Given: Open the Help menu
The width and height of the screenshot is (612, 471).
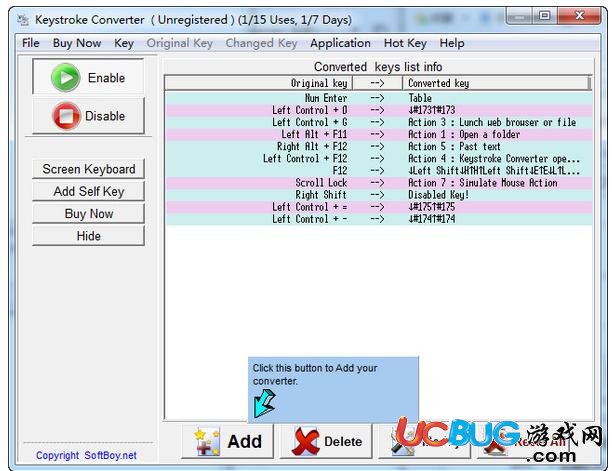Looking at the screenshot, I should click(452, 43).
